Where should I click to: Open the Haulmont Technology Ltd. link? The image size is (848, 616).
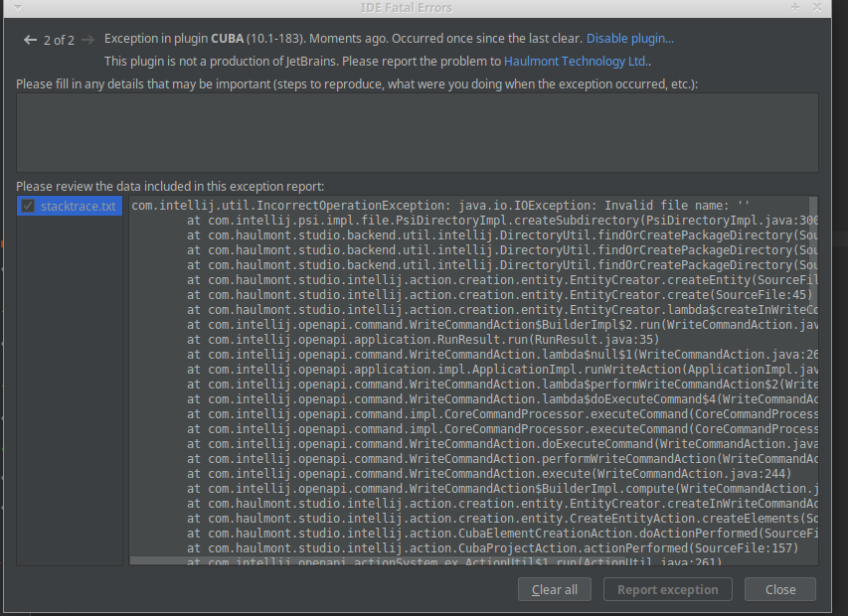(577, 61)
